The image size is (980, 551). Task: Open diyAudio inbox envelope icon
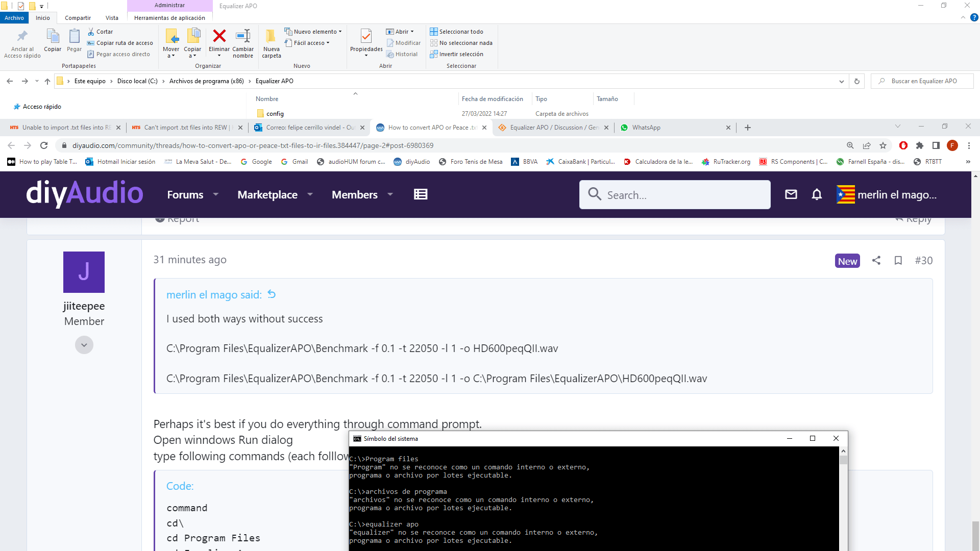tap(791, 194)
